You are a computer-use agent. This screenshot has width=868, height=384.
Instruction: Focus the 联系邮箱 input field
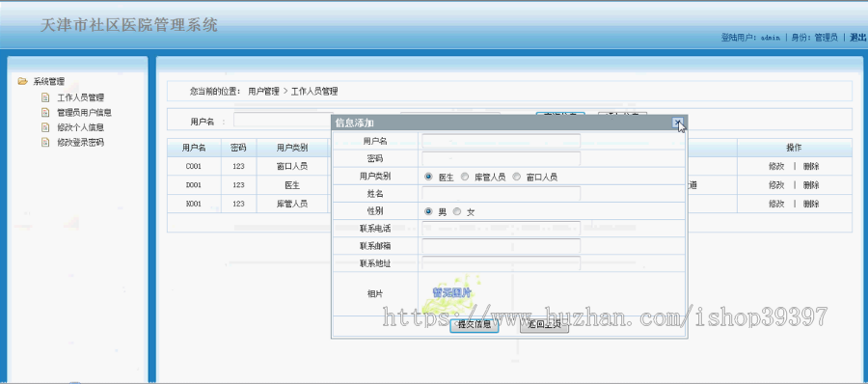pos(501,246)
